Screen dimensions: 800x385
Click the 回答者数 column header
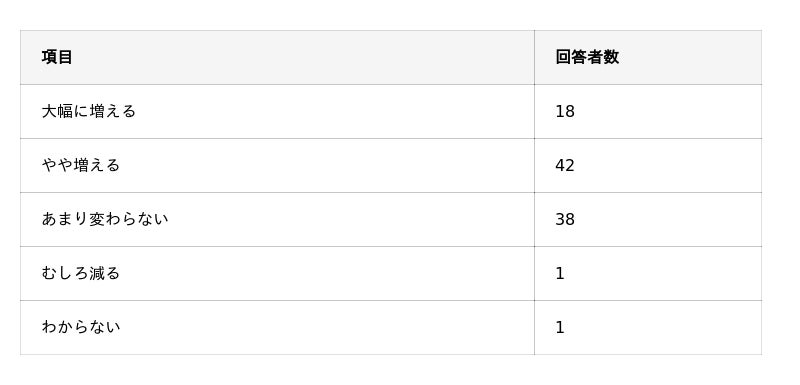587,57
